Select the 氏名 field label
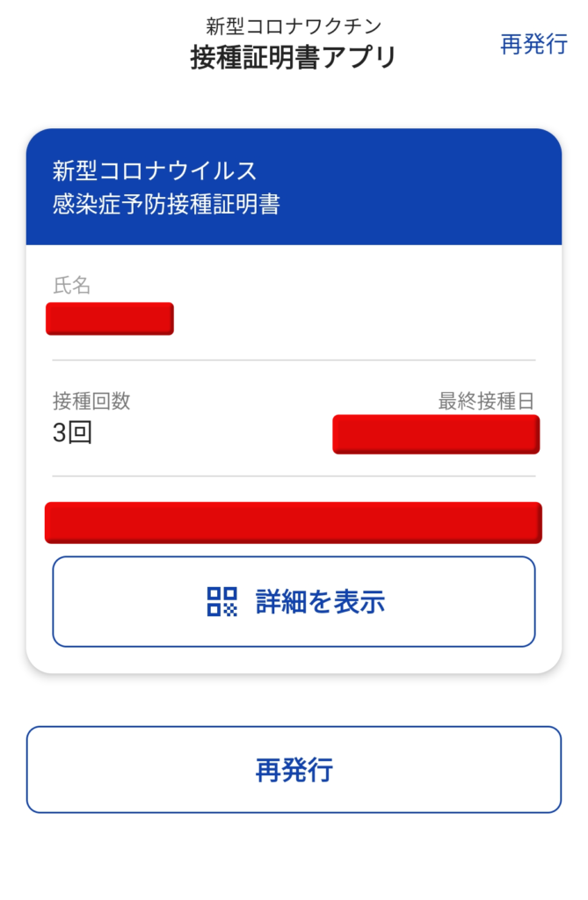588x900 pixels. coord(72,285)
